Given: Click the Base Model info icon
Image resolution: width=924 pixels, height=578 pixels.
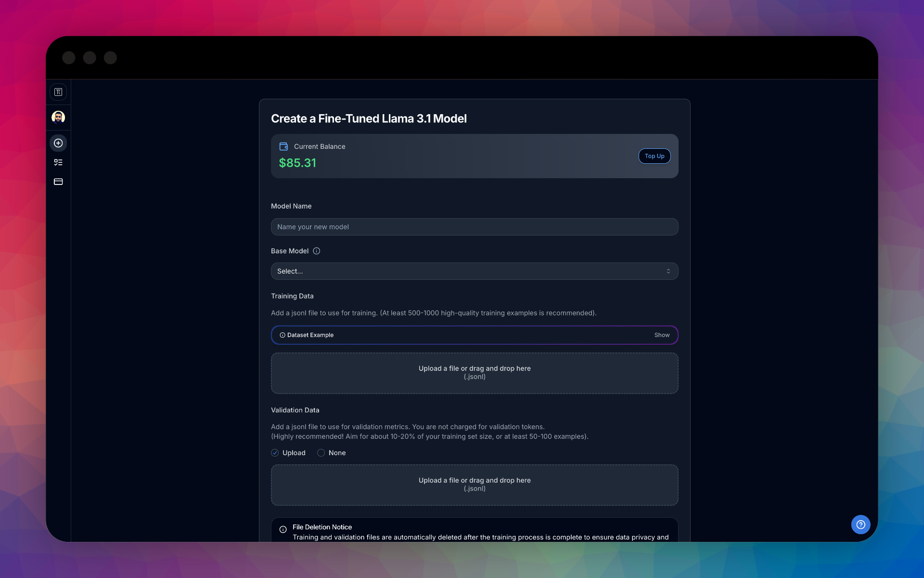Looking at the screenshot, I should 316,251.
